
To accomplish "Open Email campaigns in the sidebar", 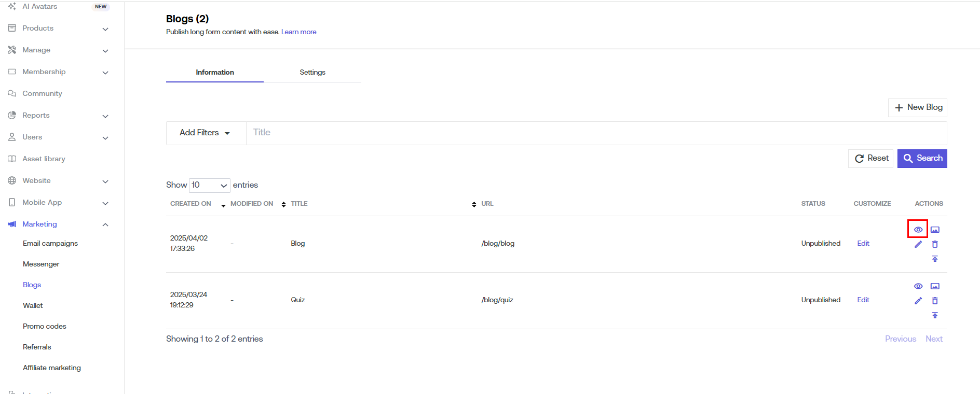I will point(50,243).
